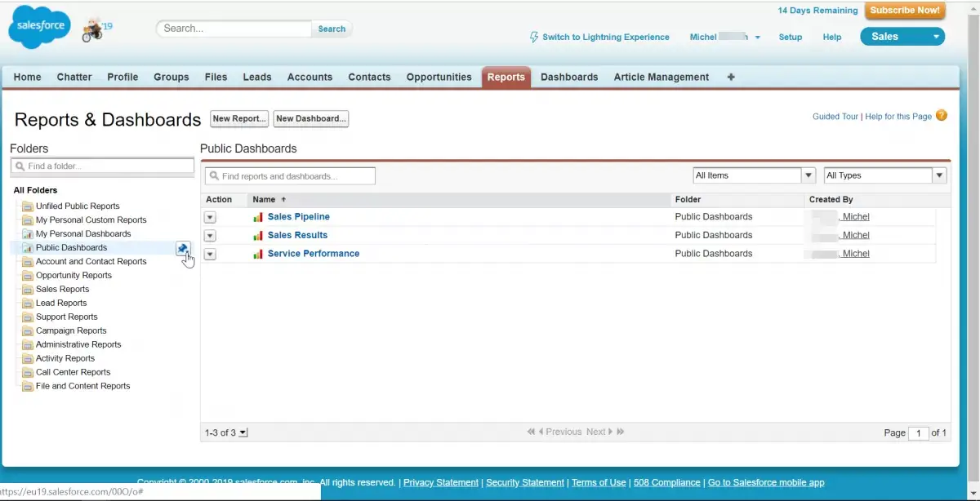
Task: Click the Administrative Reports folder icon
Action: pyautogui.click(x=28, y=345)
